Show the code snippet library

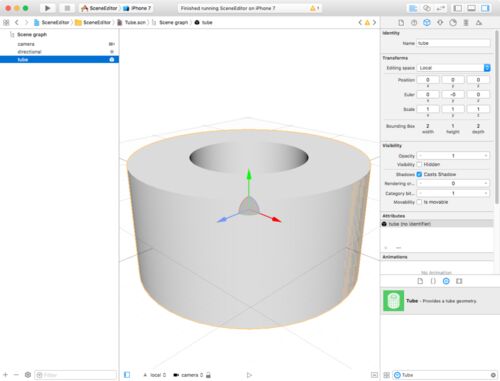(x=433, y=281)
